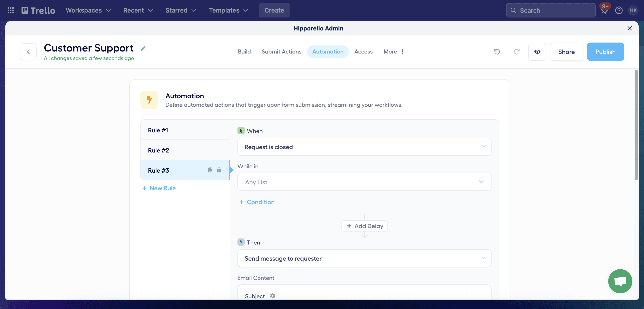Expand the Starred dropdown
644x309 pixels.
click(x=181, y=10)
